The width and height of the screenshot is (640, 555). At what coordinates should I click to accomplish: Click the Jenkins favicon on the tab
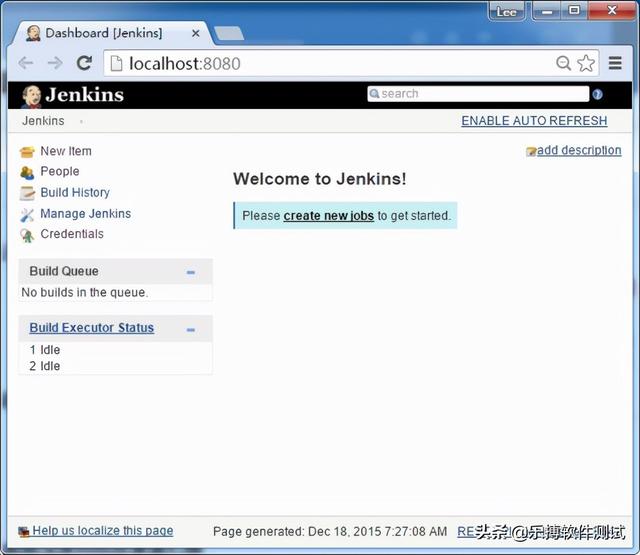(x=33, y=33)
